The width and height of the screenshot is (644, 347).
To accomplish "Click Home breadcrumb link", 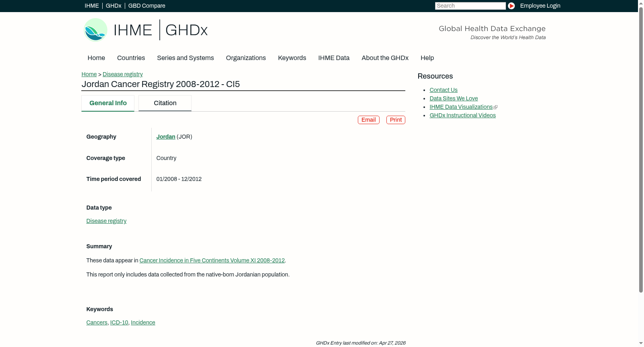I will point(89,74).
